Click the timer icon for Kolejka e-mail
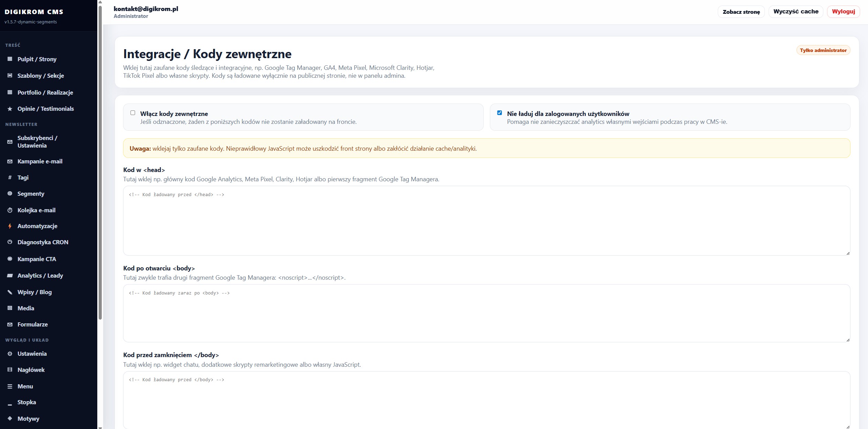Viewport: 868px width, 429px height. [10, 210]
